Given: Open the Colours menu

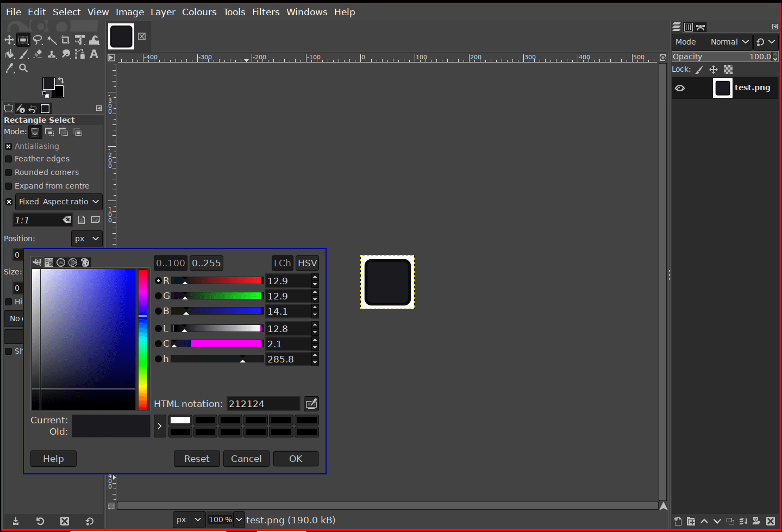Looking at the screenshot, I should (199, 12).
